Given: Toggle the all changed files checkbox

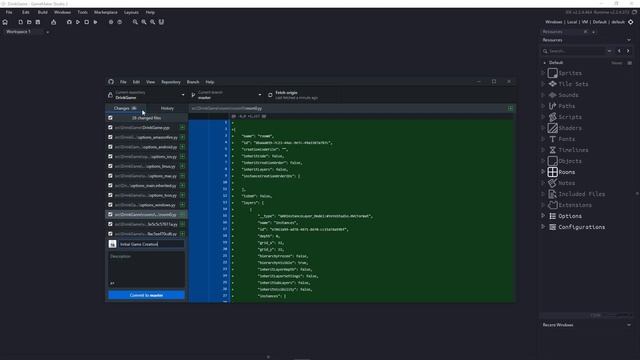Looking at the screenshot, I should (110, 118).
